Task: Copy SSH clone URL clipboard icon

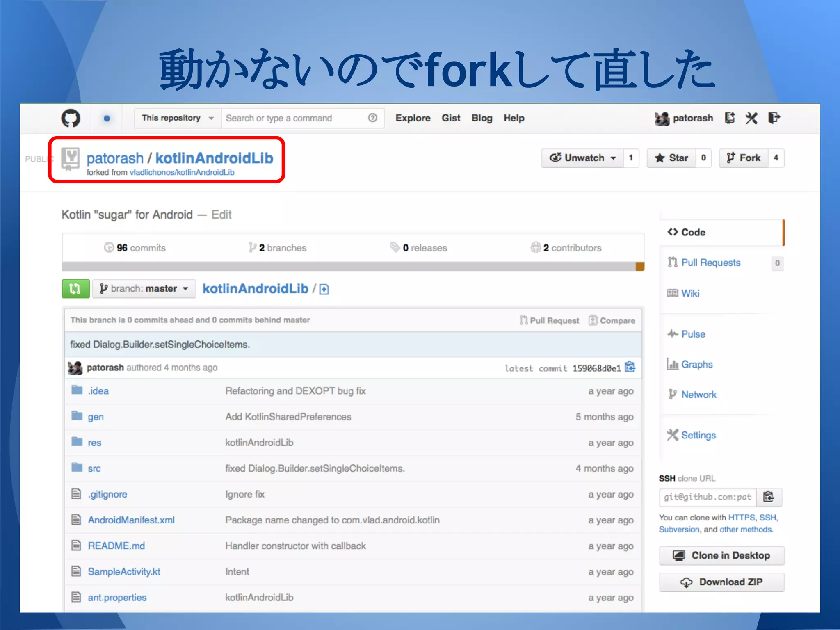Action: (769, 497)
